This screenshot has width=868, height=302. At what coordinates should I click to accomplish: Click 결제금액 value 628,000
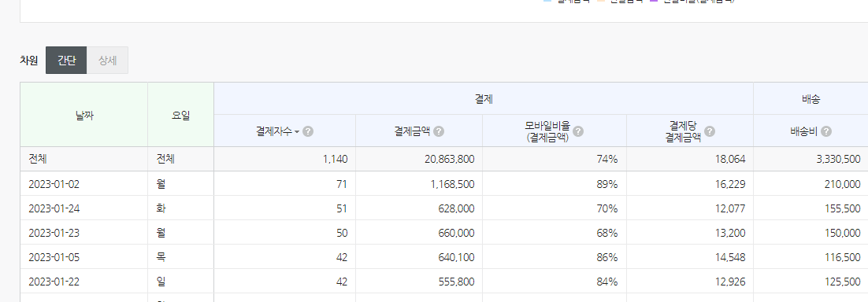456,208
